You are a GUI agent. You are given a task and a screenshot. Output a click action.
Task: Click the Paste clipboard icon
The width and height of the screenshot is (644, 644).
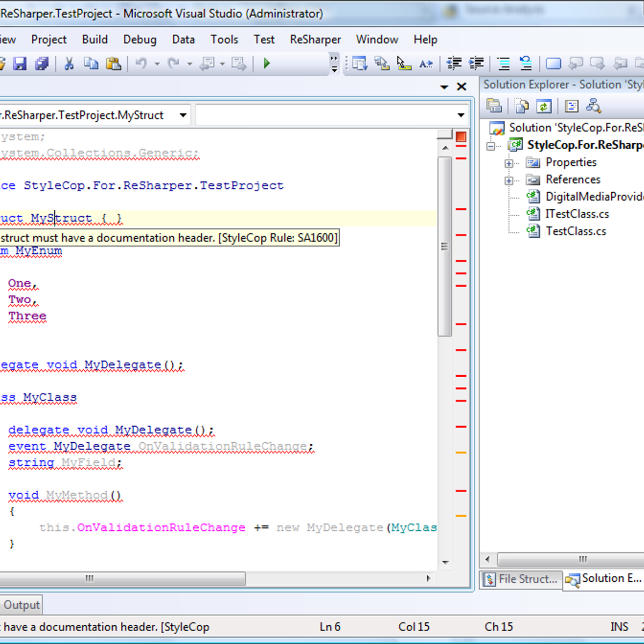click(113, 64)
